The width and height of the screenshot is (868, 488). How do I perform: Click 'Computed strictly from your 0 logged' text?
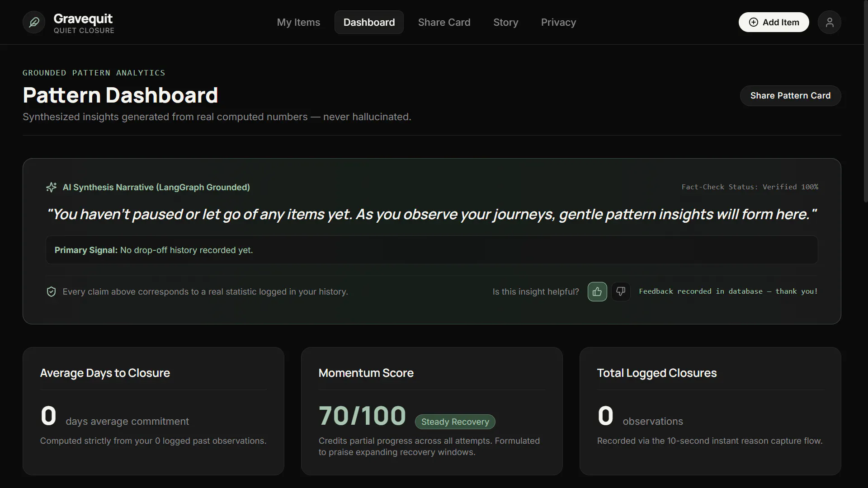(x=153, y=441)
